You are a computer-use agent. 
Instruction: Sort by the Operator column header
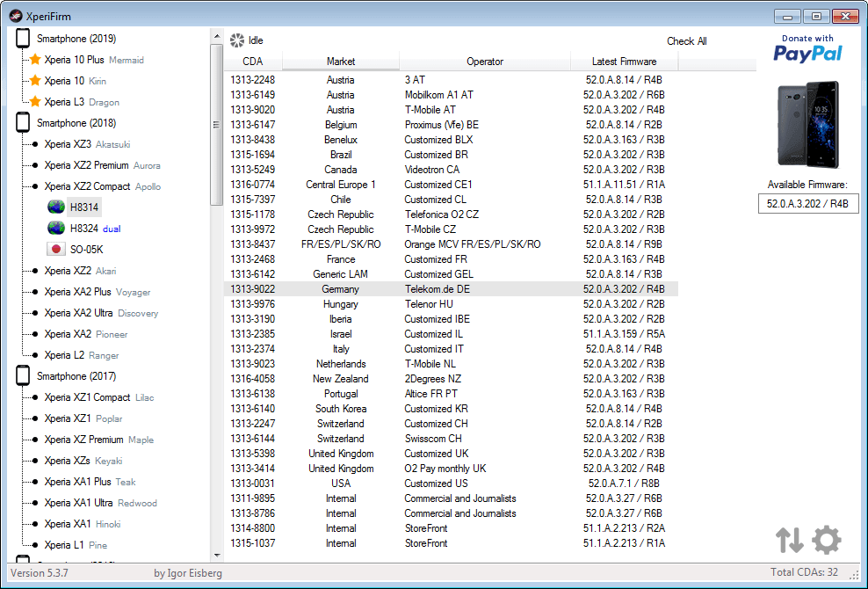pyautogui.click(x=485, y=62)
